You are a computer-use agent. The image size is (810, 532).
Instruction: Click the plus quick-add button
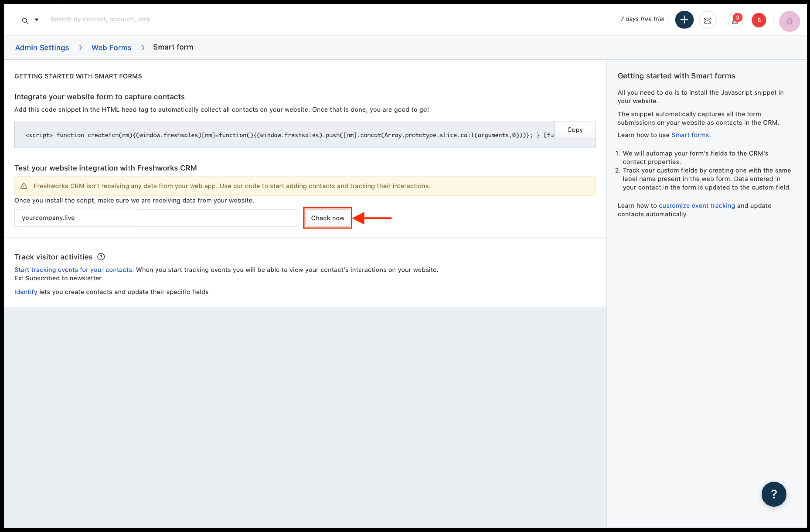[684, 20]
